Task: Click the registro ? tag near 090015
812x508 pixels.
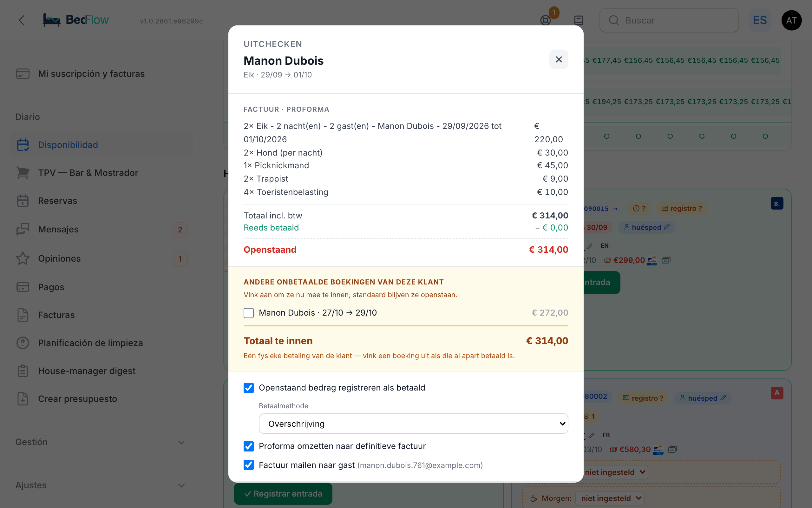Action: tap(681, 208)
